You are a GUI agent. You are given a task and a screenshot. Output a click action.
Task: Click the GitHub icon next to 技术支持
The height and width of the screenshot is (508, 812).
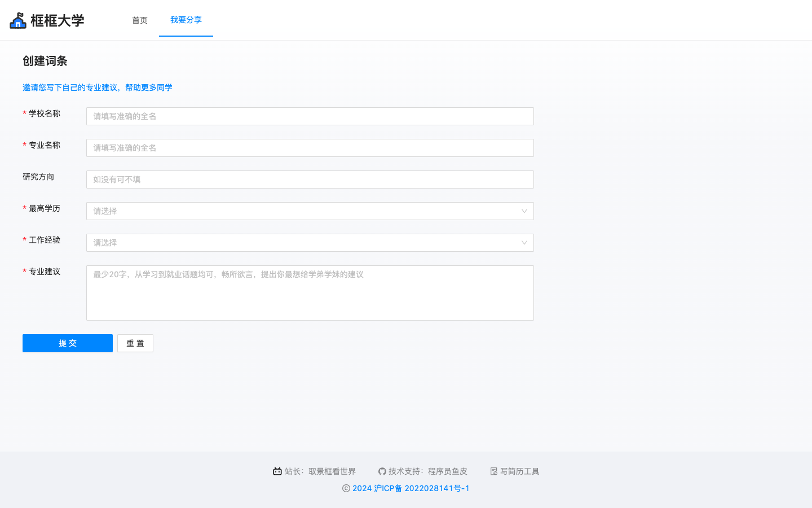click(x=383, y=471)
